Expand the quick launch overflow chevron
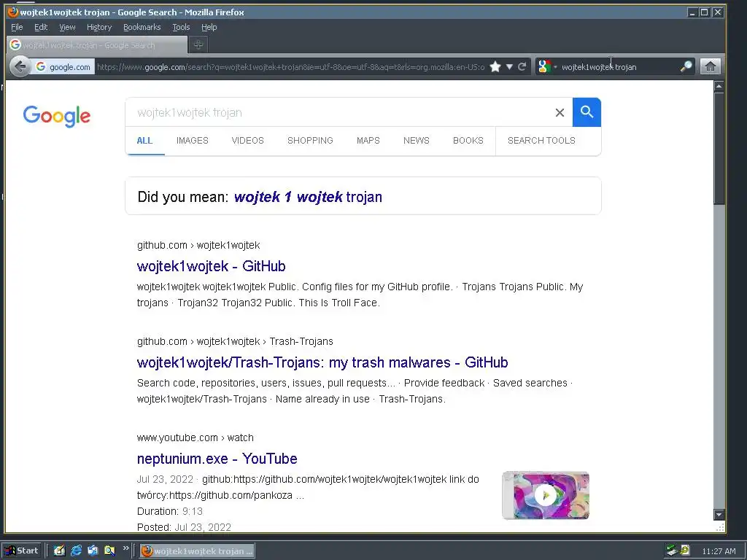Screen dimensions: 747x560 click(125, 548)
